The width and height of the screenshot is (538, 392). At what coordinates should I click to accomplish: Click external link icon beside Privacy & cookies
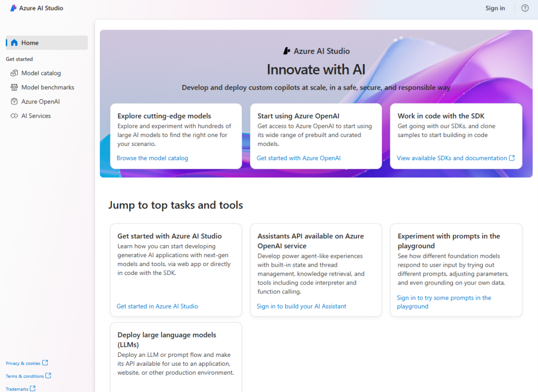click(x=45, y=363)
